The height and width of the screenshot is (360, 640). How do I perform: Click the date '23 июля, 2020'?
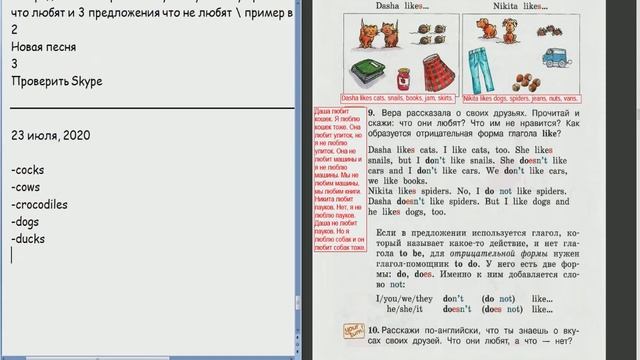(x=51, y=136)
